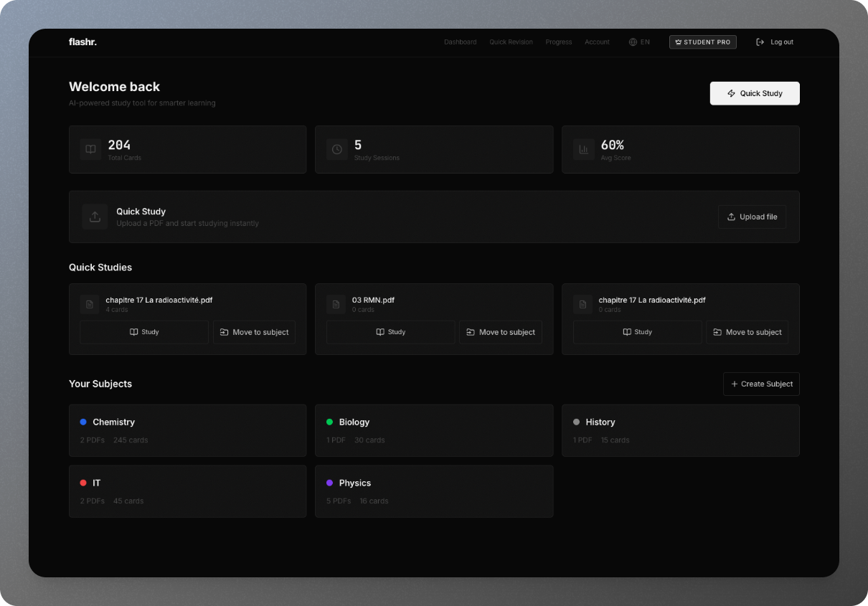Click the log out arrow icon
This screenshot has width=868, height=606.
point(760,42)
